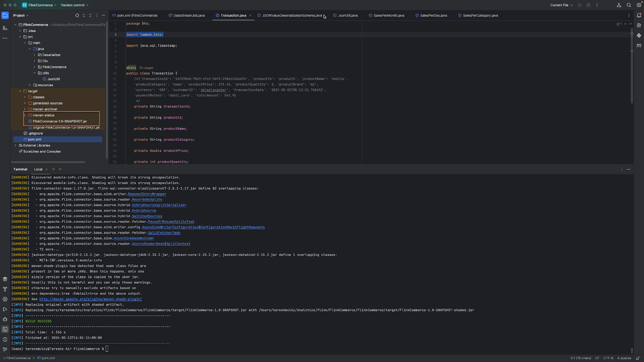644x362 pixels.
Task: Expand the resources folder
Action: pos(30,85)
